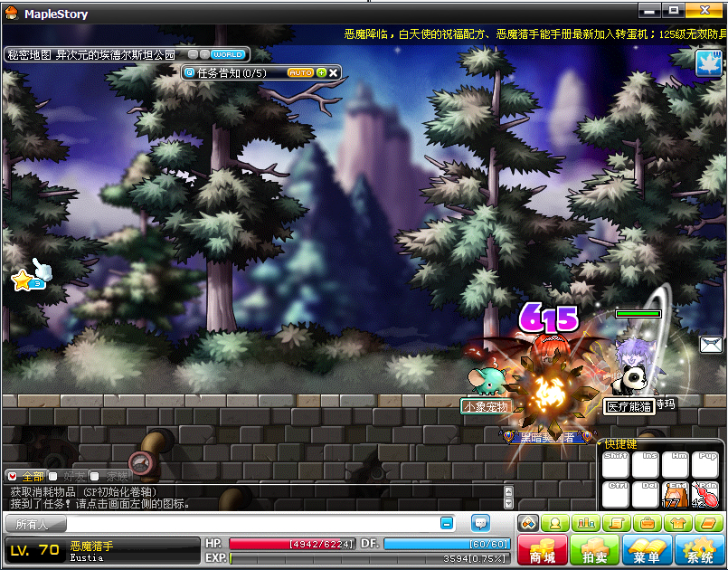
Task: Click the 秘密地图 map name label
Action: pyautogui.click(x=91, y=55)
